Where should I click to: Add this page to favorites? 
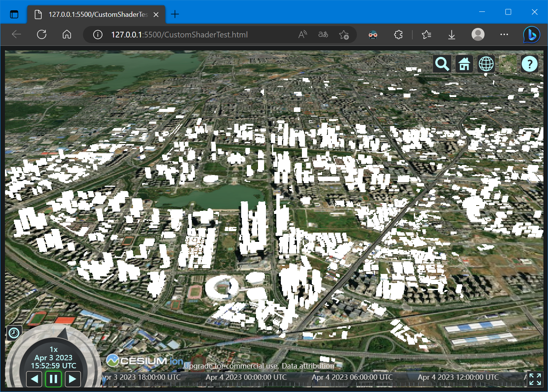[344, 35]
